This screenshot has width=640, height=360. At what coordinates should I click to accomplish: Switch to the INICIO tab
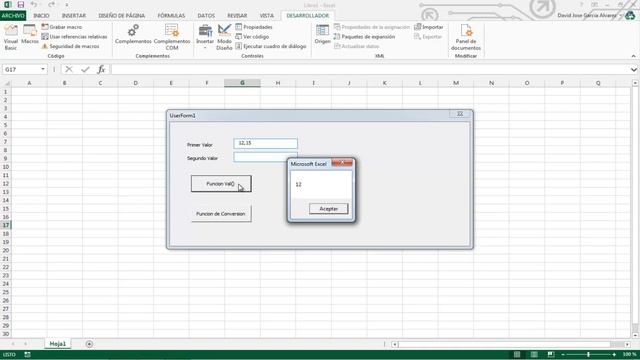[41, 16]
